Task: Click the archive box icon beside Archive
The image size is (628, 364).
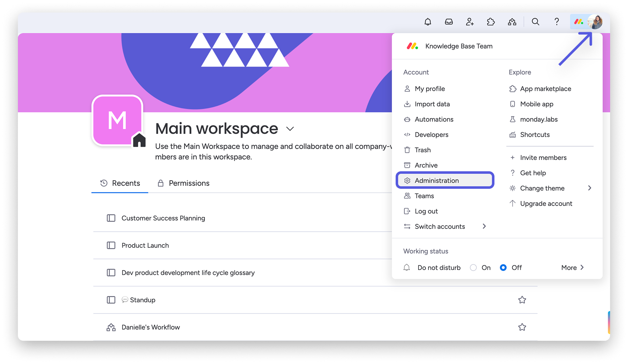Action: pyautogui.click(x=407, y=165)
